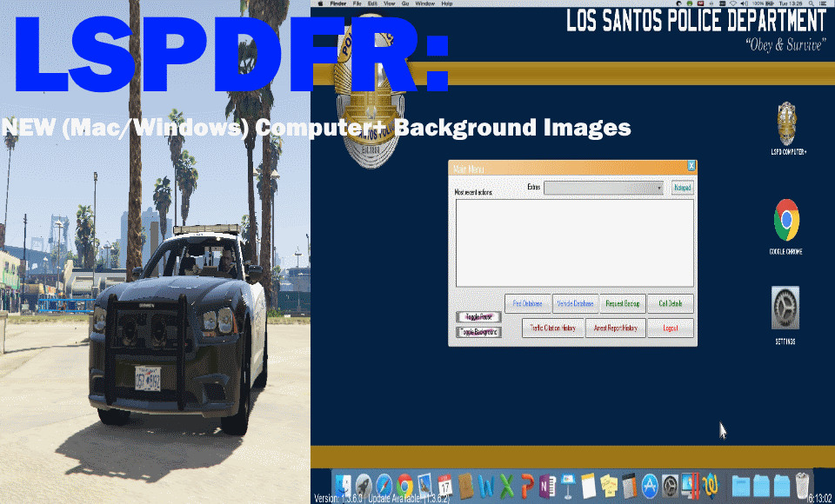Open the Calendar dock icon
The width and height of the screenshot is (835, 504).
point(445,485)
